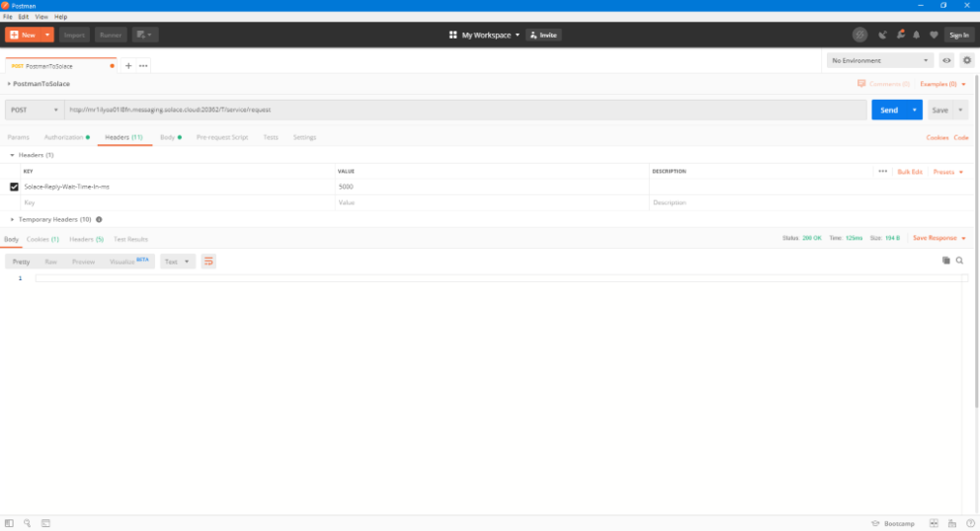Click the request URL input field
Screen dimensions: 980x531
click(x=464, y=111)
